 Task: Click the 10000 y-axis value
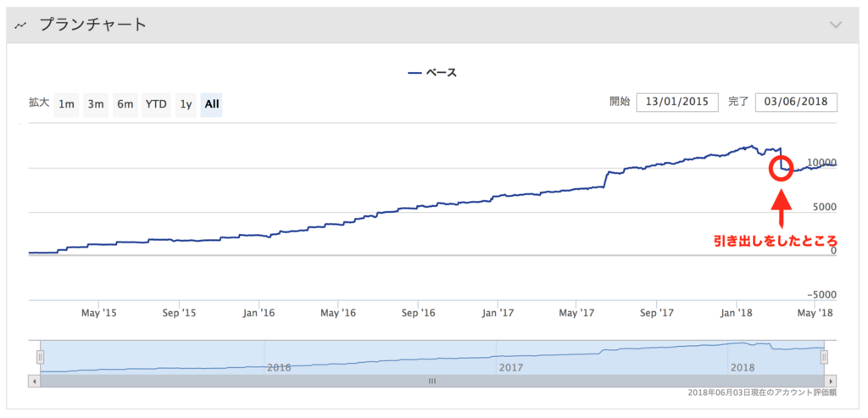tap(821, 162)
